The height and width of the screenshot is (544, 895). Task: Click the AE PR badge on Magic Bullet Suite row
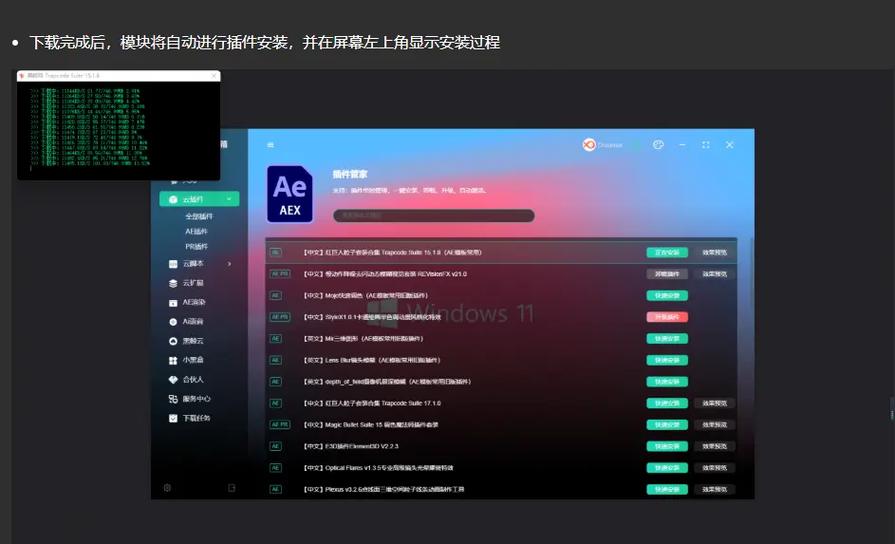(x=280, y=425)
